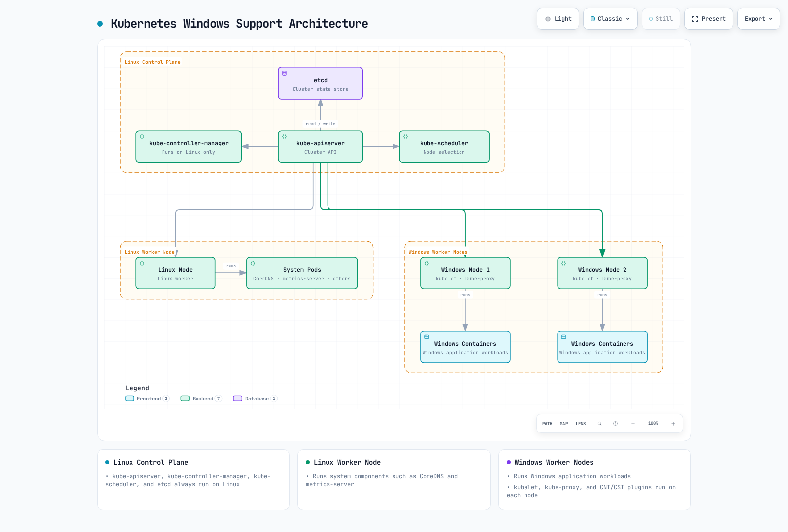The image size is (788, 532).
Task: Click the 'Node selection' subtitle text
Action: click(x=444, y=152)
